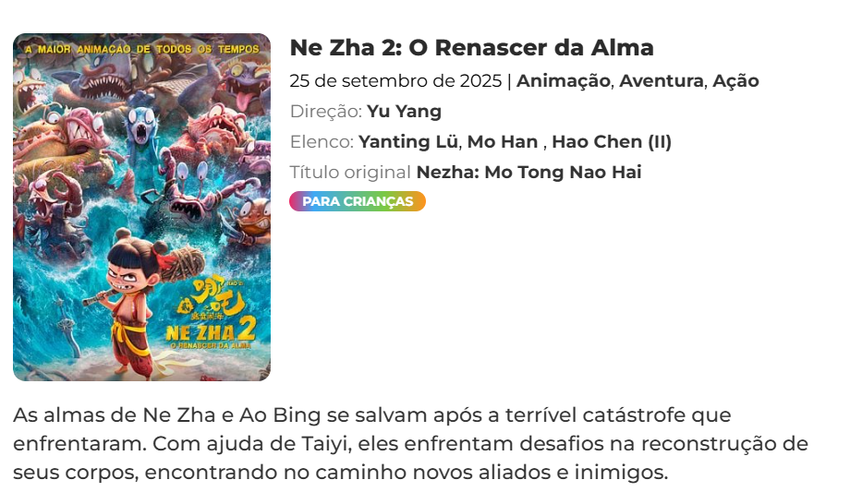Click the title Ne Zha 2: O Renascer da Alma
The image size is (862, 504).
(x=471, y=48)
